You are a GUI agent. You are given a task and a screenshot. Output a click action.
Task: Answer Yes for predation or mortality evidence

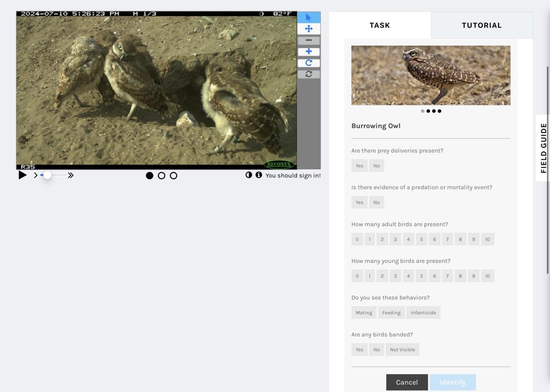(x=359, y=202)
